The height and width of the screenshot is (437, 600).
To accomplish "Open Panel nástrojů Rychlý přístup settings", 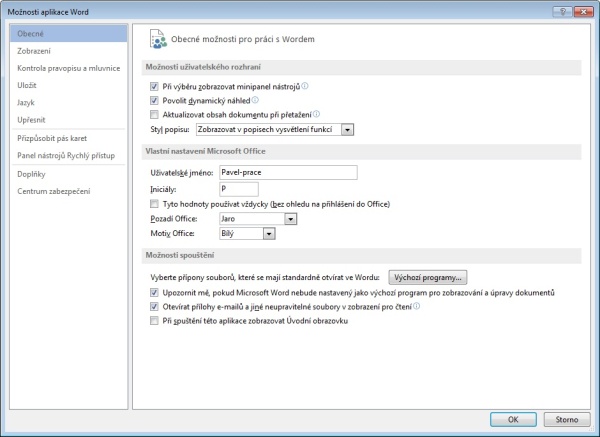I will 68,155.
